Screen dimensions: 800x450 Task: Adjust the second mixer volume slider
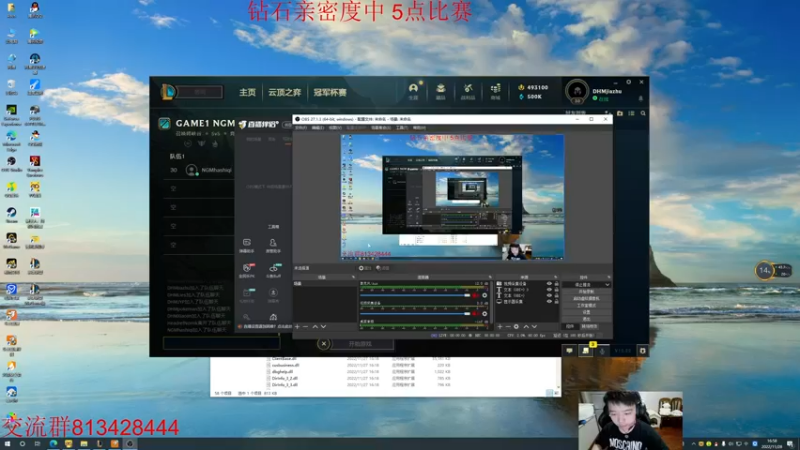415,314
